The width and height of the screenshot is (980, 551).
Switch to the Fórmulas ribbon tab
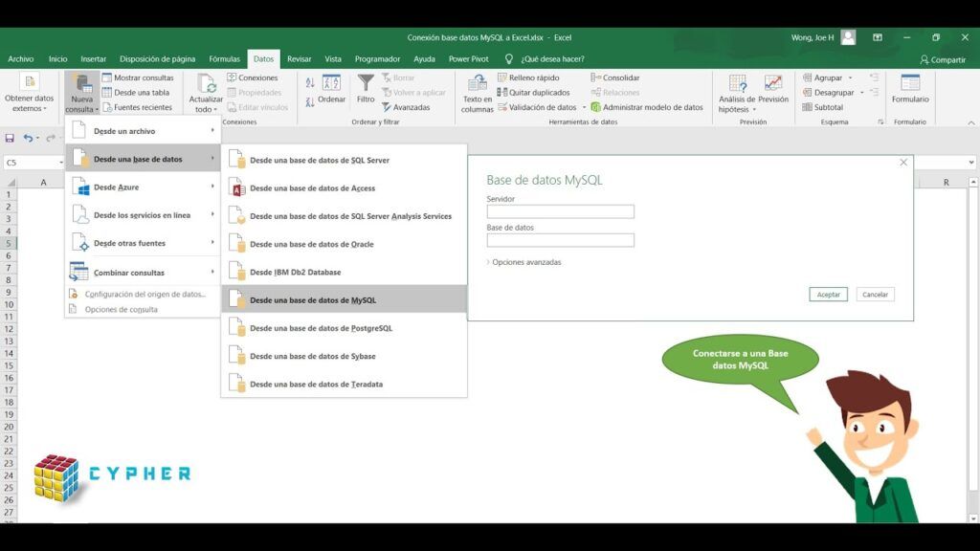coord(224,58)
